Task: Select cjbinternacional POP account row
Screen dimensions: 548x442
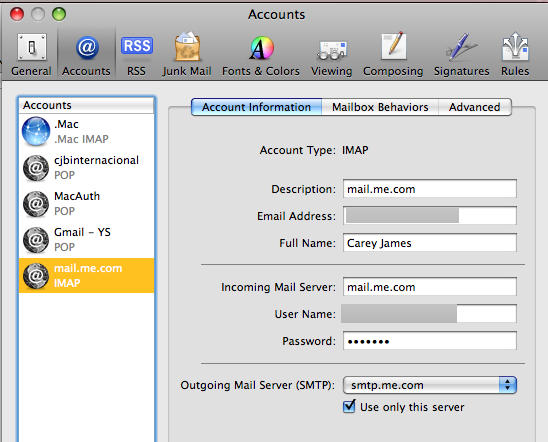Action: pyautogui.click(x=86, y=168)
